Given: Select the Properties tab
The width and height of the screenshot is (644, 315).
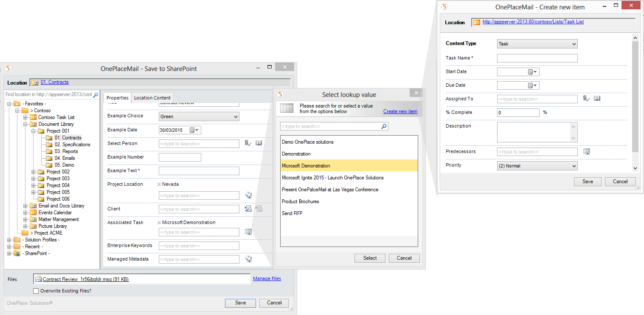Looking at the screenshot, I should pos(117,98).
